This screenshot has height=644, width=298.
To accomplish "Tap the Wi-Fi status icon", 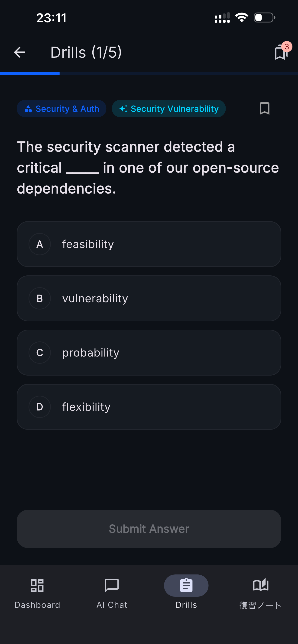I will 241,17.
